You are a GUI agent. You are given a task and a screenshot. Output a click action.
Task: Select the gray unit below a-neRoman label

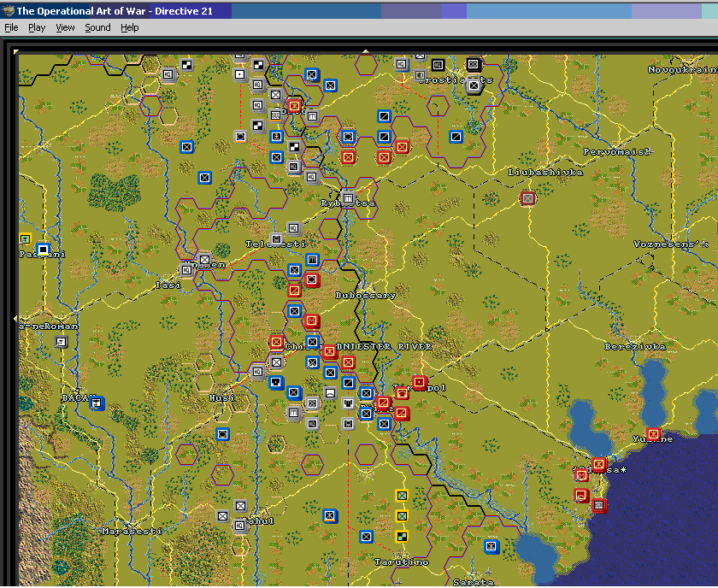coord(61,342)
